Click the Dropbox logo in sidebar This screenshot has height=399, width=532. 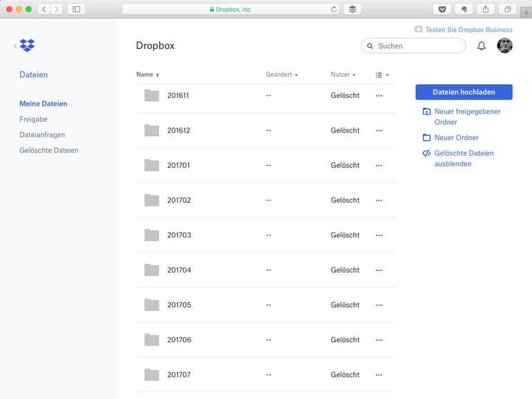[x=27, y=46]
